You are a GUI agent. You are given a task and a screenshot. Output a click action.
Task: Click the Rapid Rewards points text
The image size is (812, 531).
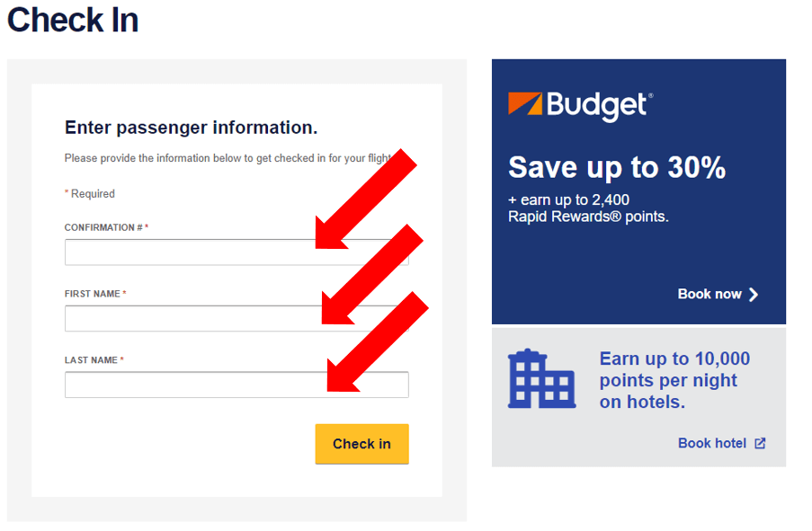pos(588,217)
